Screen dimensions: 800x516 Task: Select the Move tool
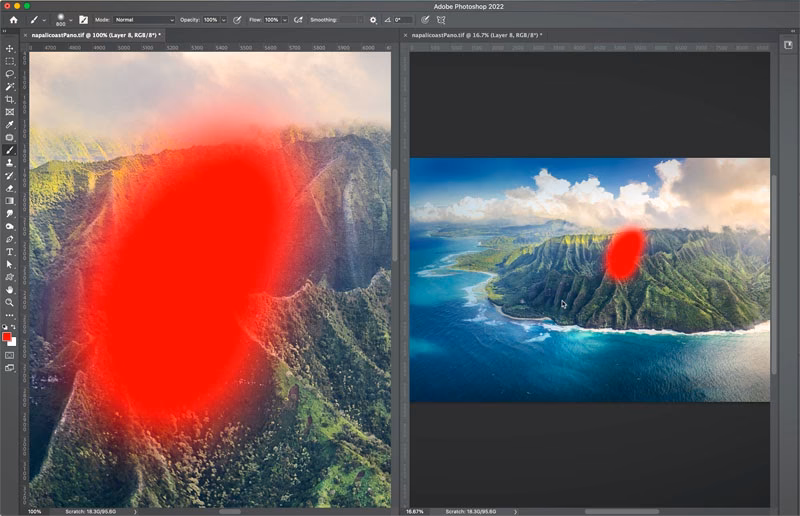coord(9,48)
